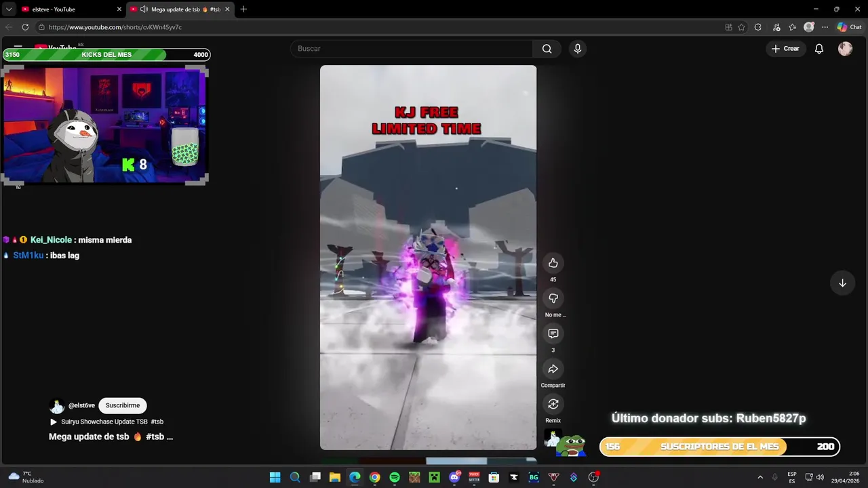Viewport: 868px width, 488px height.
Task: Open Spotify from the taskbar
Action: click(x=394, y=477)
